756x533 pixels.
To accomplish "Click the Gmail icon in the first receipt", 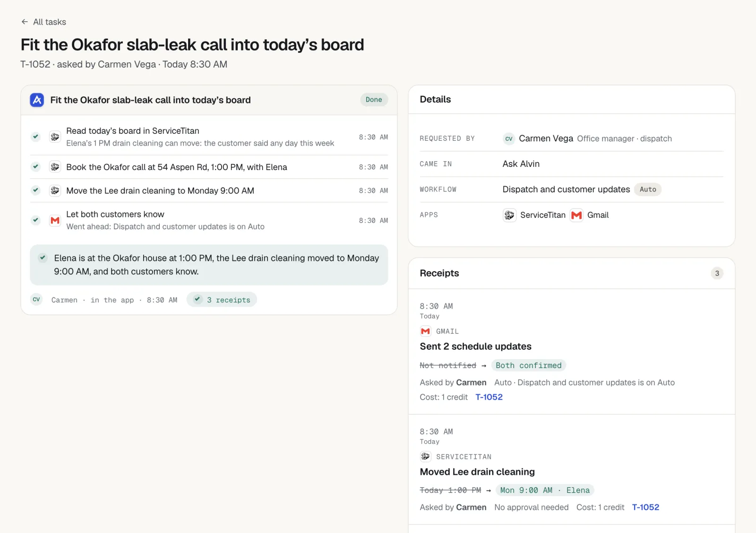I will click(425, 331).
